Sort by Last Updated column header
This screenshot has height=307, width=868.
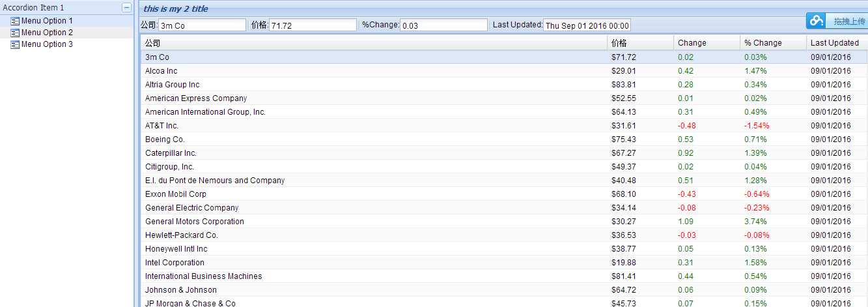click(x=837, y=43)
